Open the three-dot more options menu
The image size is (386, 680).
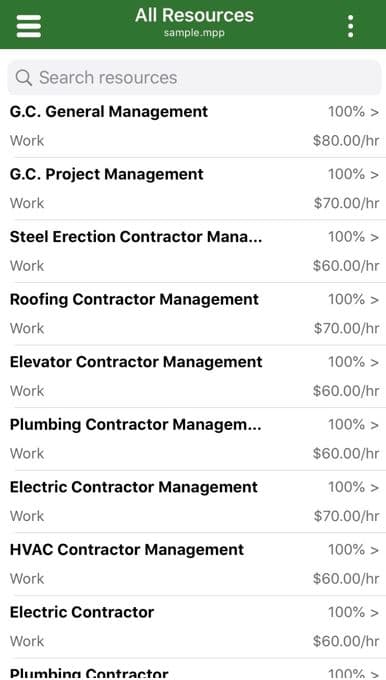point(350,26)
